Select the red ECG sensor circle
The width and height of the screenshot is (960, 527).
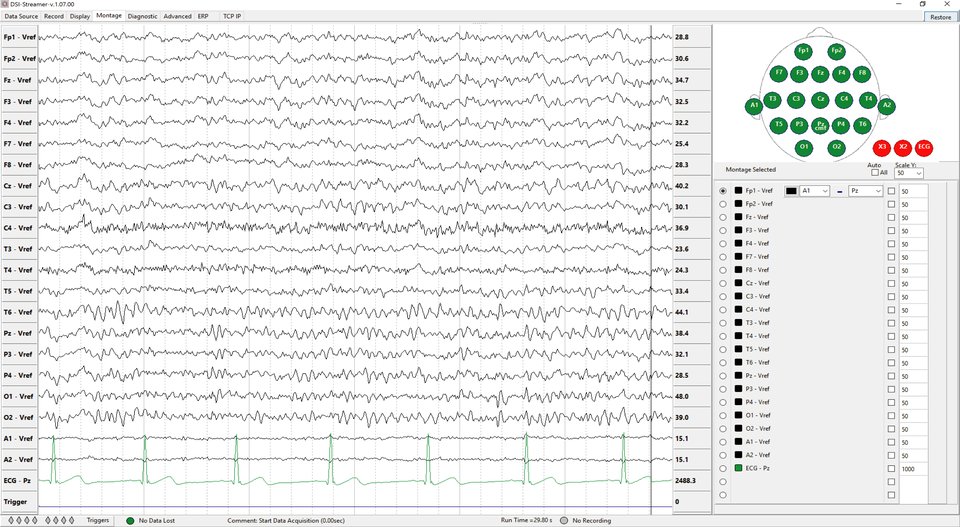924,147
